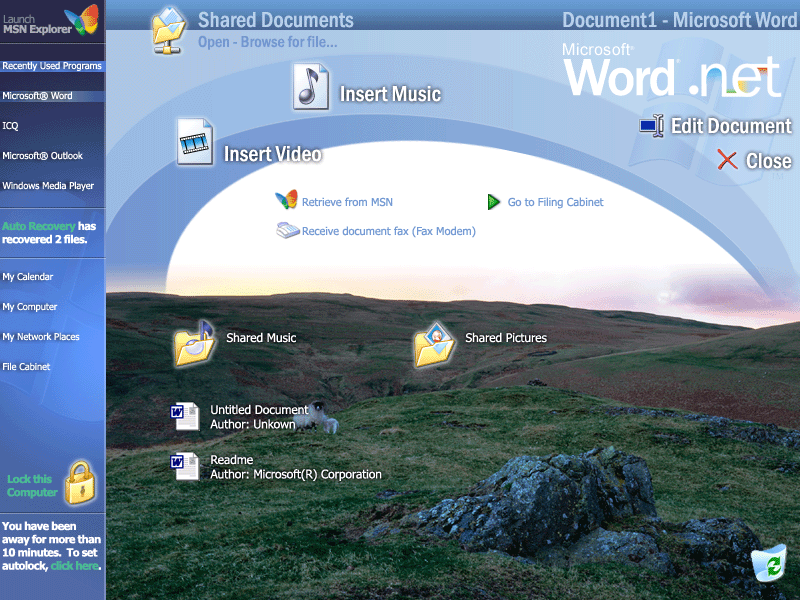Click the 'Document1 - Microsoft Word' title

680,20
